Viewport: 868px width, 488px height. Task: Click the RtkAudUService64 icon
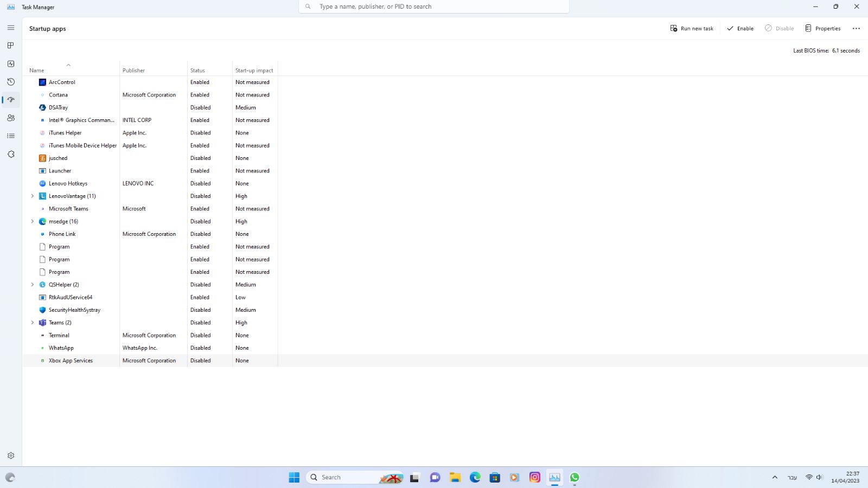tap(42, 297)
